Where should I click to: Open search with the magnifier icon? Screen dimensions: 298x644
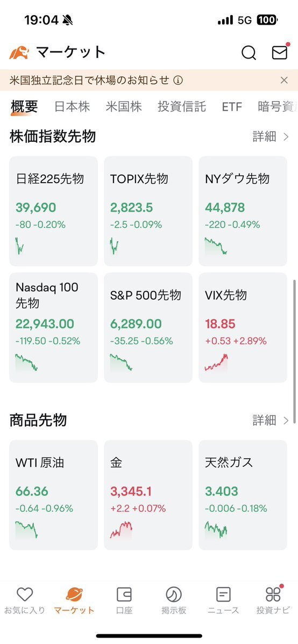(249, 53)
